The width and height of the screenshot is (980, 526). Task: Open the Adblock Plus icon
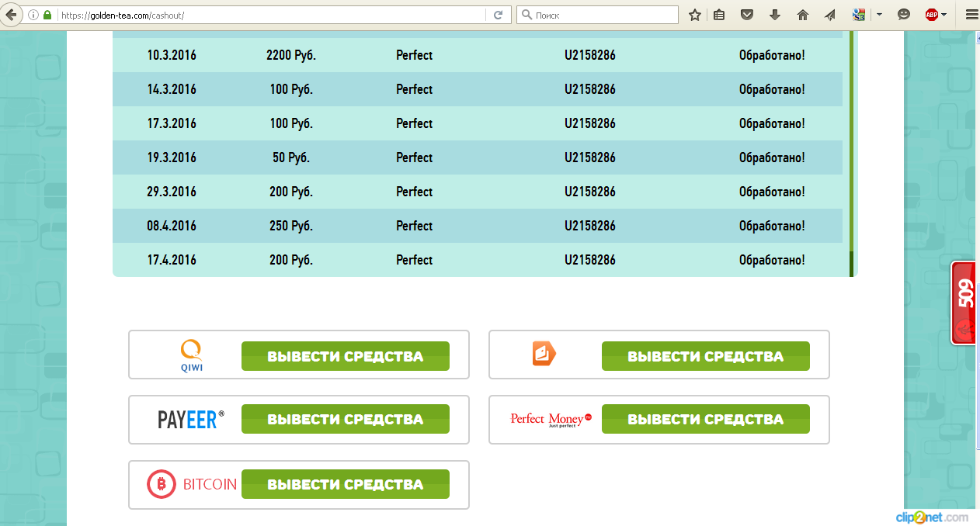[932, 15]
